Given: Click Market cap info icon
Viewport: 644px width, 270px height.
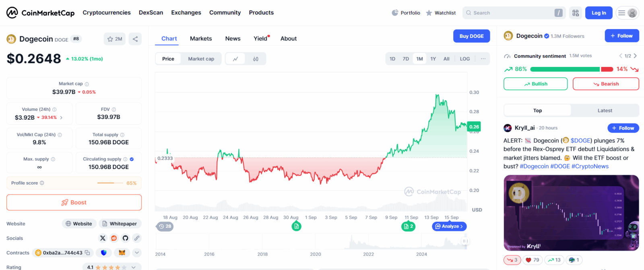Looking at the screenshot, I should [x=87, y=84].
